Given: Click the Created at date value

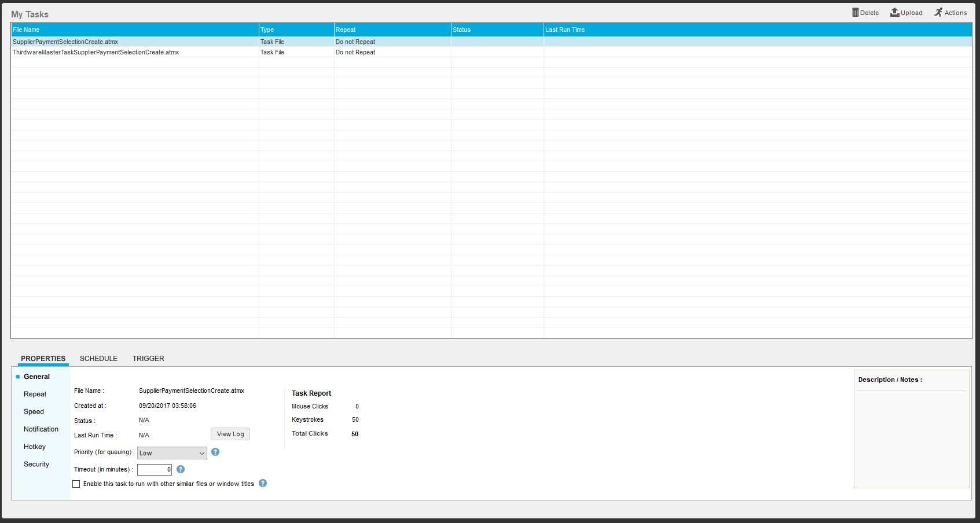Looking at the screenshot, I should coord(167,406).
